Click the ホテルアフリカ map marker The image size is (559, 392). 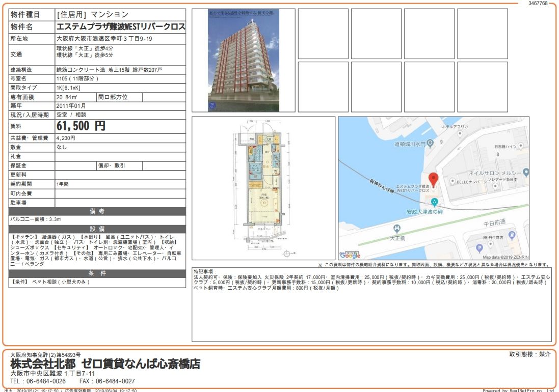460,133
